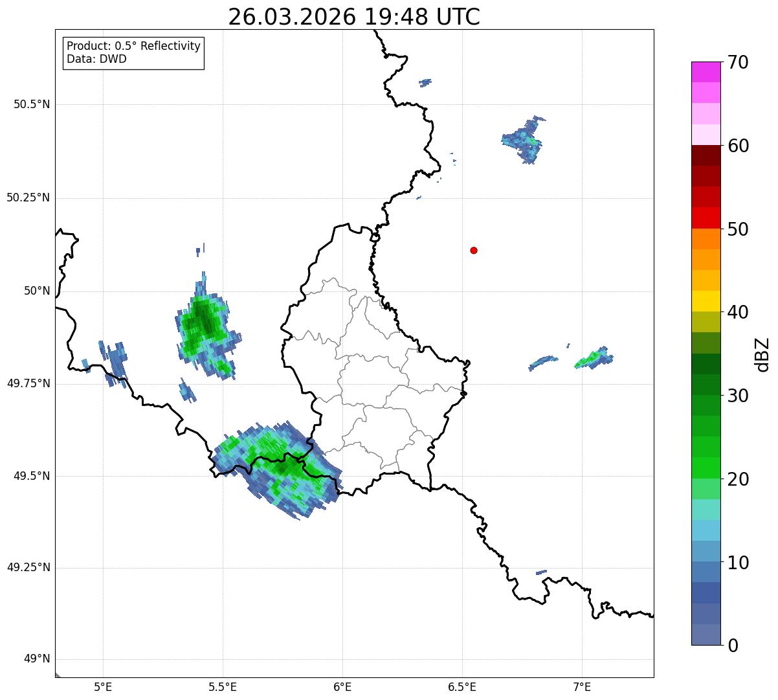
Task: Click the small green echo near 7.05°E 49.8°N
Action: [x=595, y=357]
